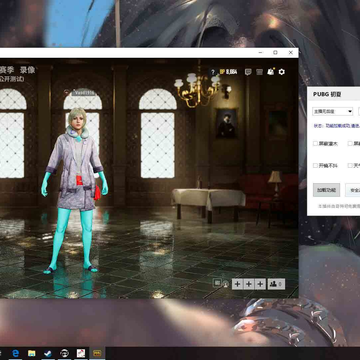Click the BP currency balance
The height and width of the screenshot is (360, 360).
(x=228, y=72)
